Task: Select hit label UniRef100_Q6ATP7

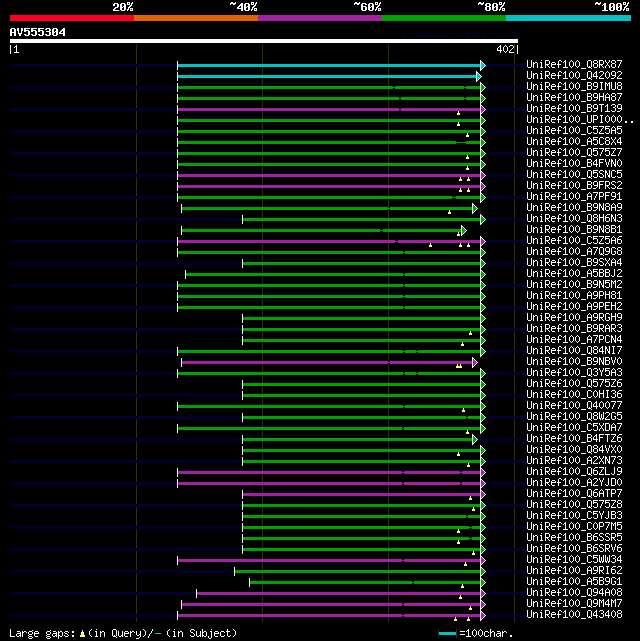Action: pyautogui.click(x=574, y=493)
